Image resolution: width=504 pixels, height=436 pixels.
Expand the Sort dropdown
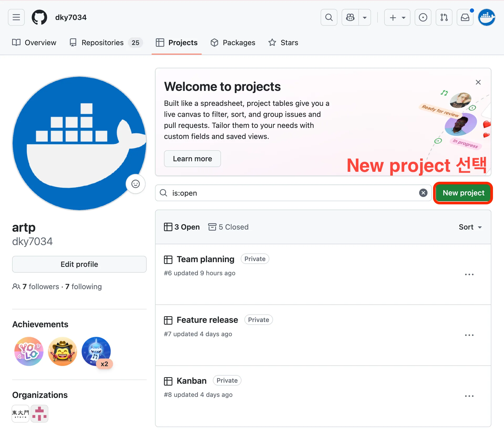tap(470, 227)
